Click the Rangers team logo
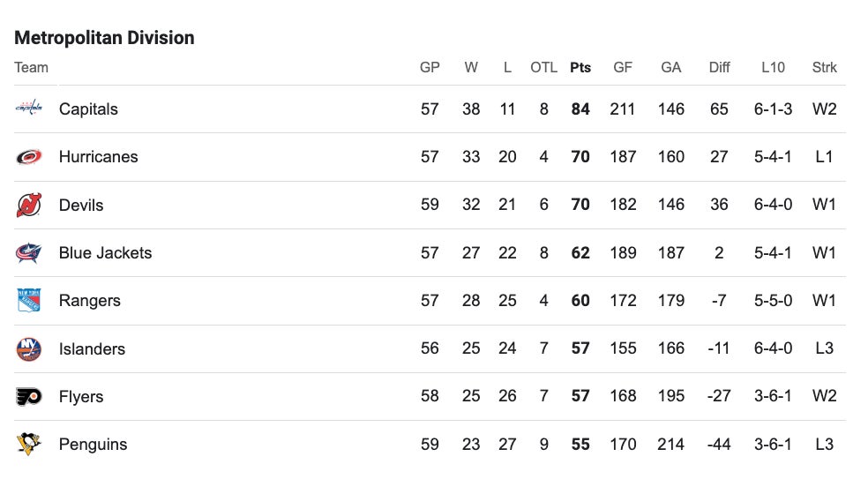 pyautogui.click(x=28, y=301)
